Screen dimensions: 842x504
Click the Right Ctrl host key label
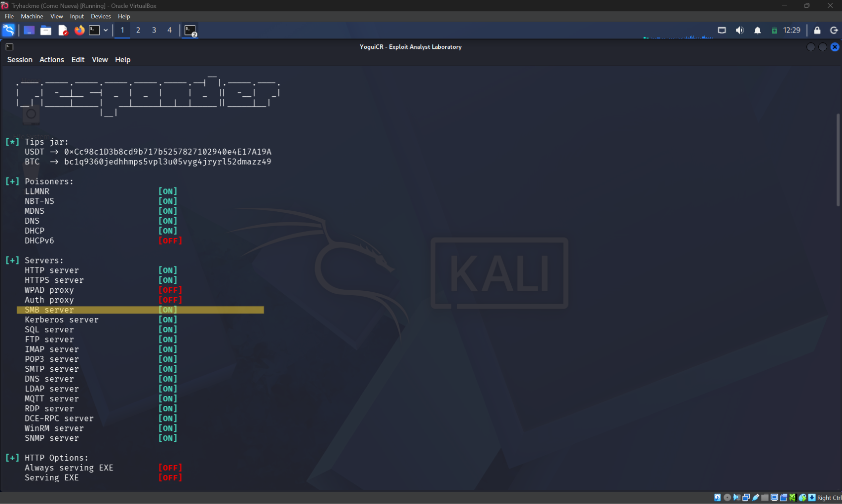coord(829,498)
